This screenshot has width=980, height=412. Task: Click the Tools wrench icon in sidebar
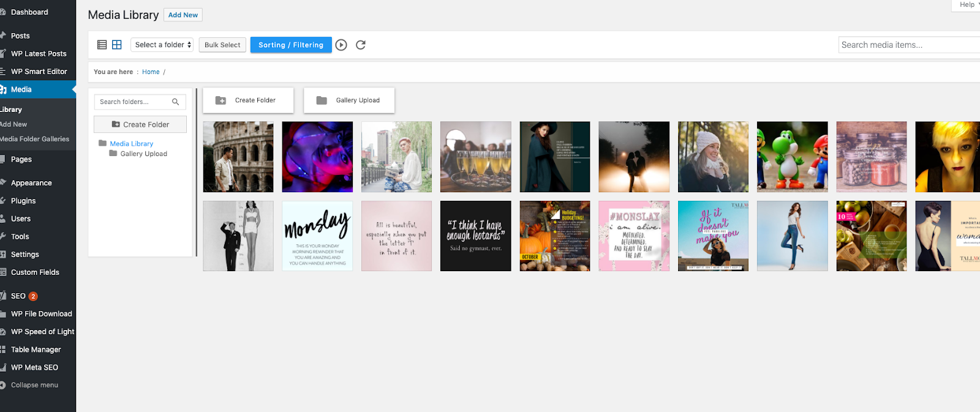click(x=2, y=236)
